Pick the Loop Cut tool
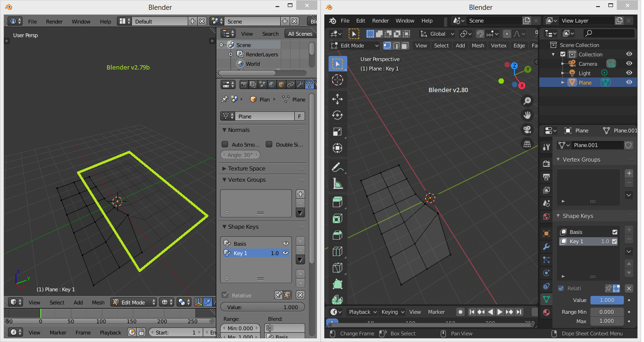 337,252
